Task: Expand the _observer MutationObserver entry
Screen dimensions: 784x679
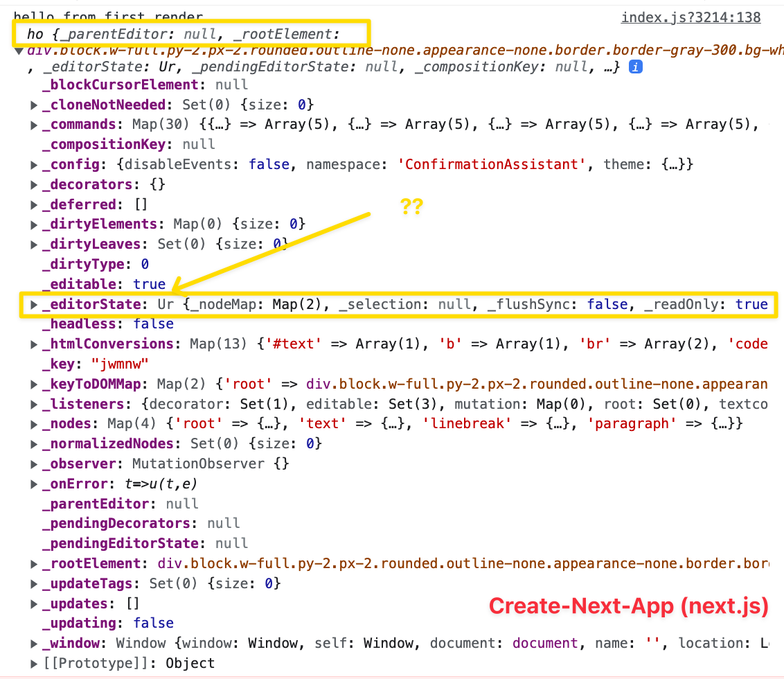Action: (33, 464)
